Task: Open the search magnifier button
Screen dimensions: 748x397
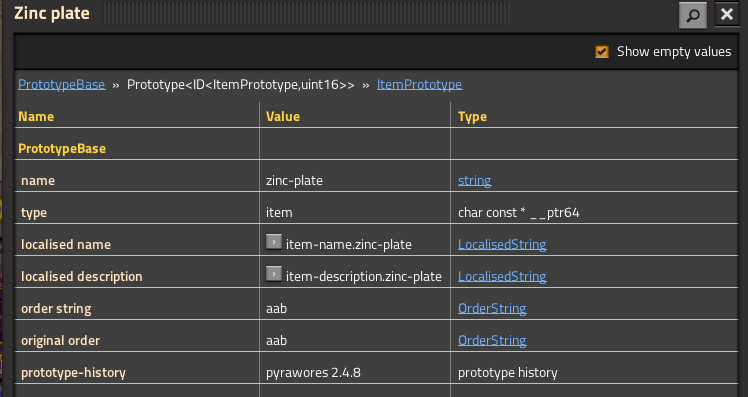Action: click(693, 15)
